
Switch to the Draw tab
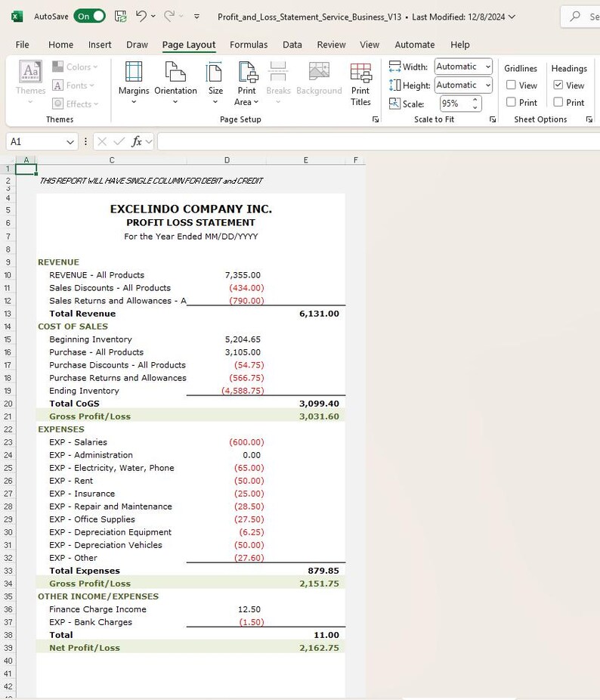tap(137, 45)
